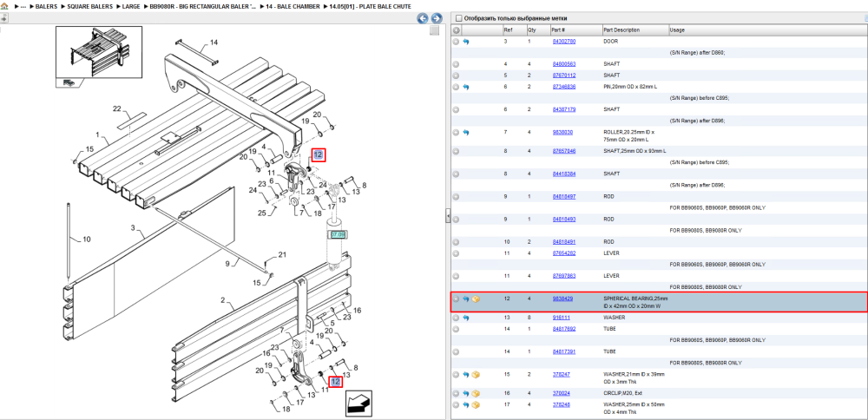Open part number link 84818493
868x420 pixels.
564,220
